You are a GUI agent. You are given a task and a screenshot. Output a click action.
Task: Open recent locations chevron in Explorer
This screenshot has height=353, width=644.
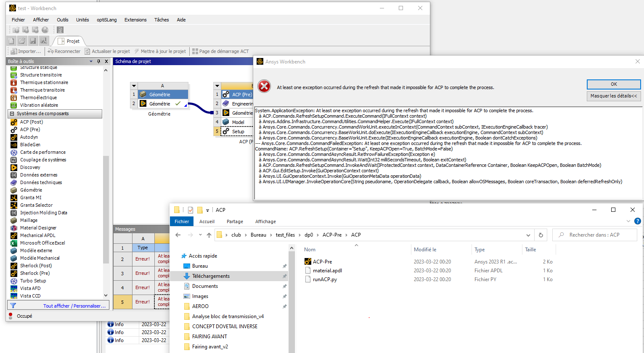(x=200, y=235)
